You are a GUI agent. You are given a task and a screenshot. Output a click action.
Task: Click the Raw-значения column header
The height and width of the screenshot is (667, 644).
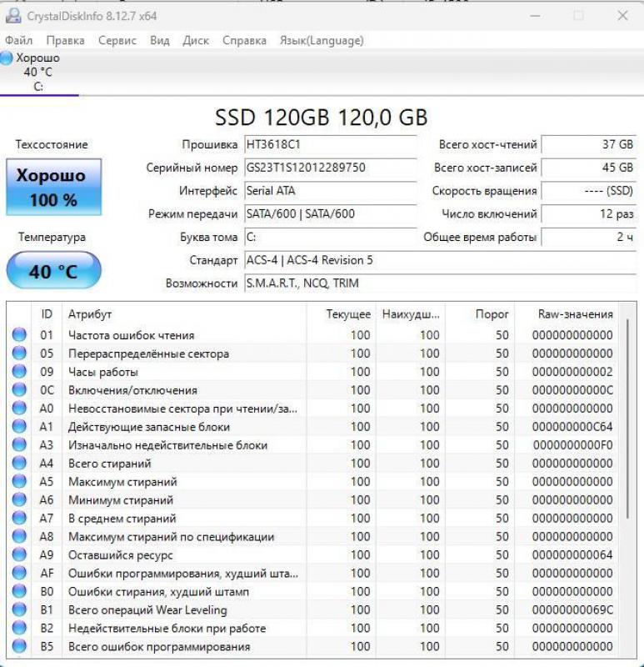tap(575, 314)
